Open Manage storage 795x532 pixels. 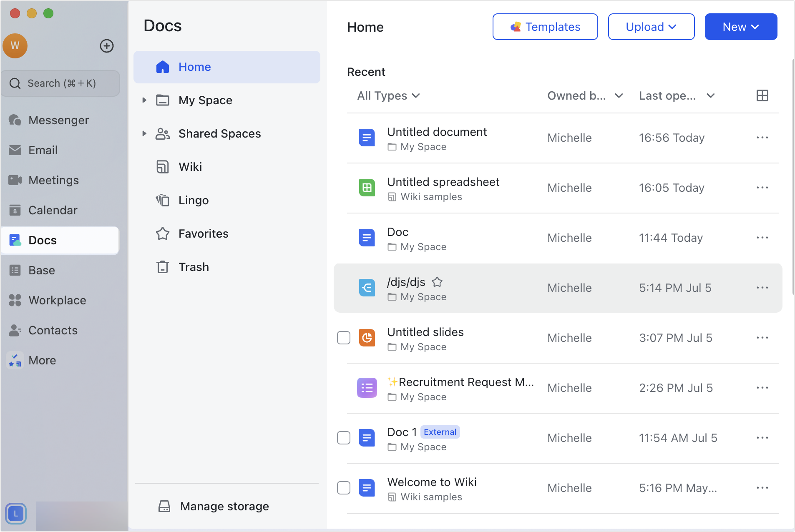click(x=224, y=506)
